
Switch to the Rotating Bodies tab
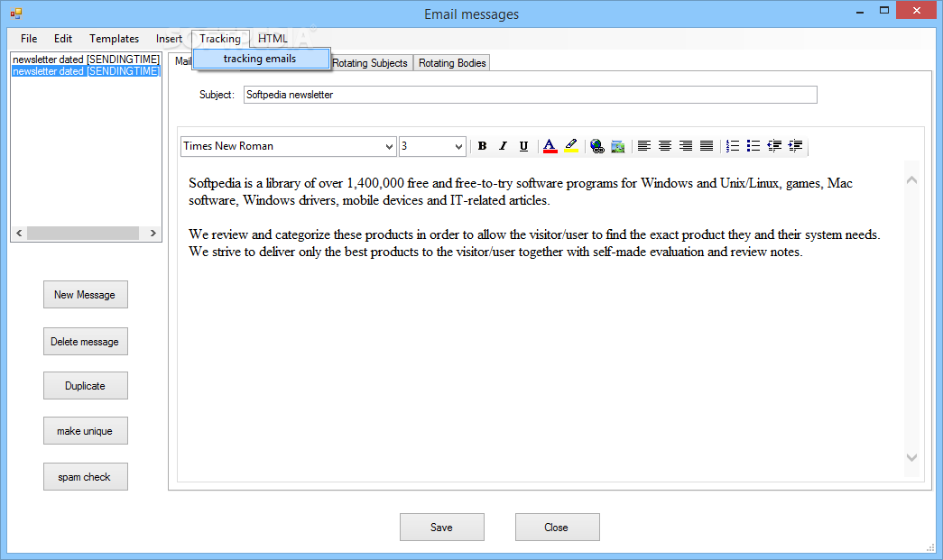coord(452,63)
